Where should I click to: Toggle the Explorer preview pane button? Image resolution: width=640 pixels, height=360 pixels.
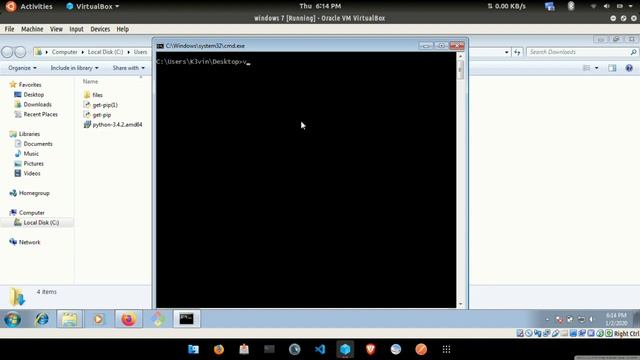coord(612,68)
